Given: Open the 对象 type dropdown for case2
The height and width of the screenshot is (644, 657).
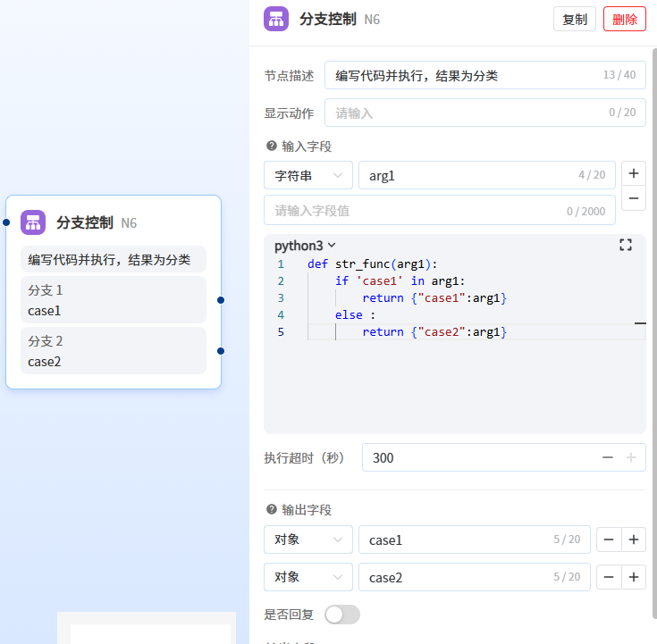Looking at the screenshot, I should pyautogui.click(x=308, y=577).
